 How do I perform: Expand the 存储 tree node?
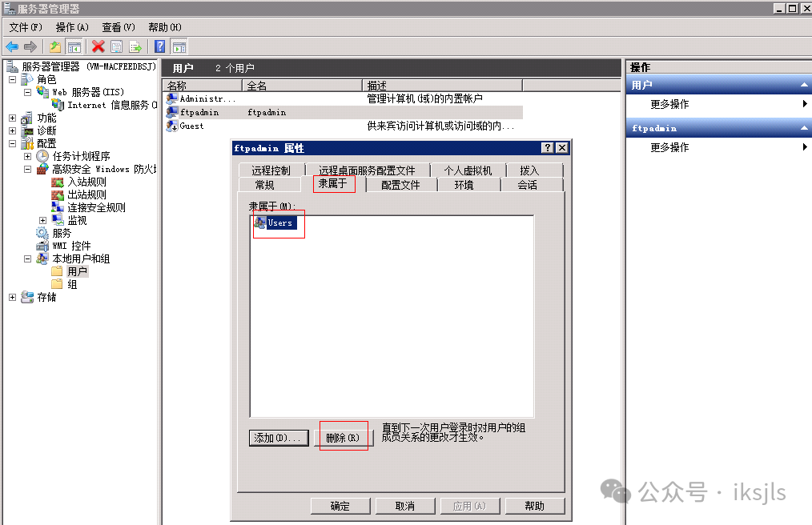tap(13, 297)
